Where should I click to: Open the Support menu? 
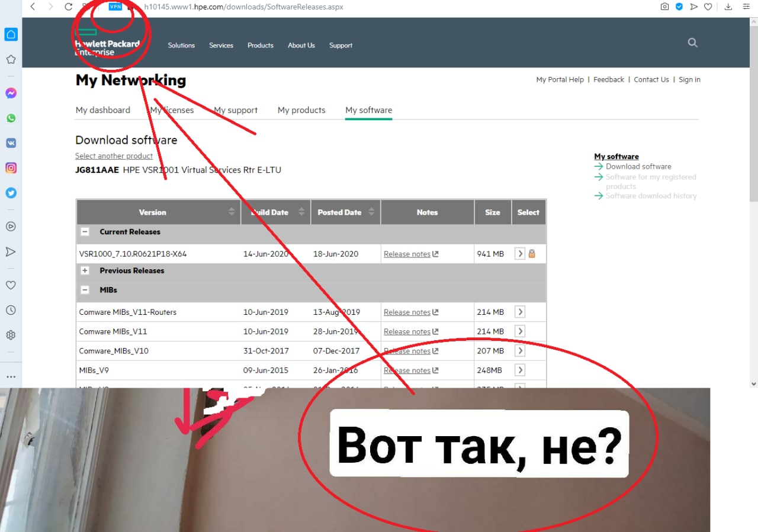pyautogui.click(x=341, y=46)
